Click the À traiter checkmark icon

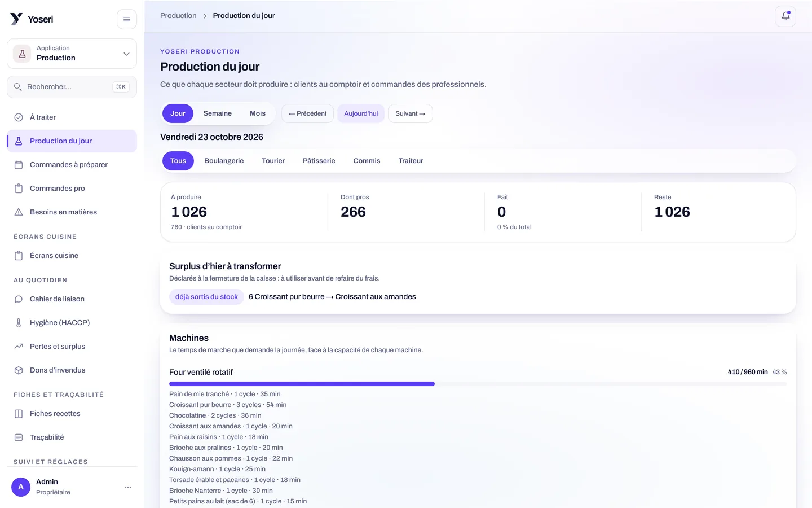[19, 117]
